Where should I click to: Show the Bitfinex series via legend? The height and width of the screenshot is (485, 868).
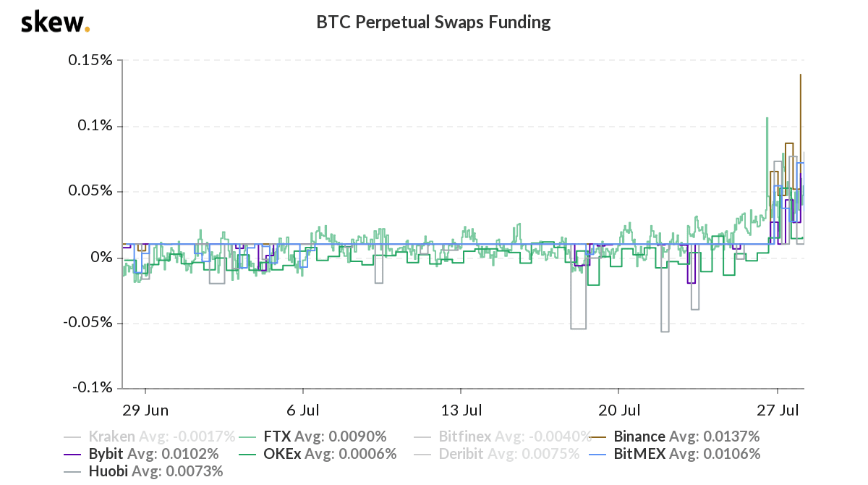503,436
